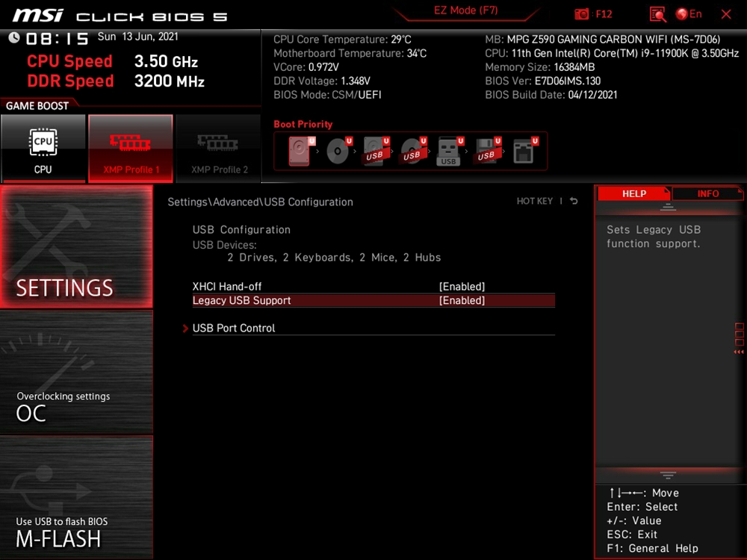Click the CPU Speed 3.50 GHz value
Viewport: 747px width, 560px height.
[x=166, y=61]
